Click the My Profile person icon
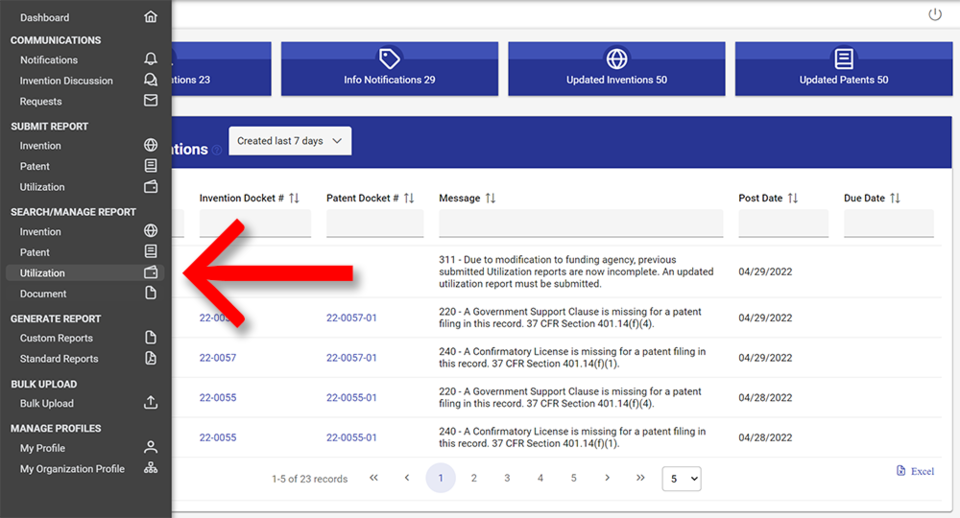Screen dimensions: 960x518 click(150, 448)
